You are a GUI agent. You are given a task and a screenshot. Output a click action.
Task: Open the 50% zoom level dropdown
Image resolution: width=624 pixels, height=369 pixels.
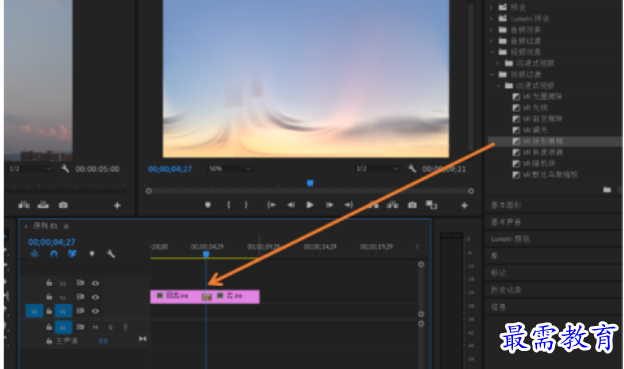(x=230, y=169)
